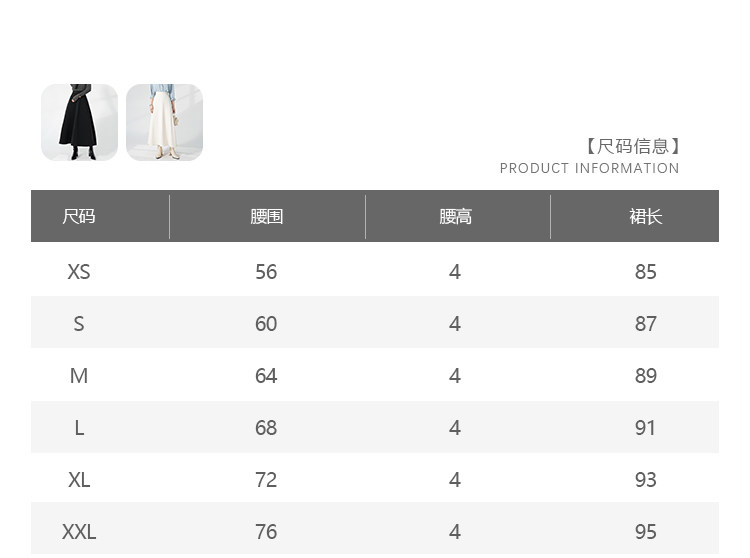Click the PRODUCT INFORMATION subtitle text
The height and width of the screenshot is (558, 750).
click(x=589, y=168)
